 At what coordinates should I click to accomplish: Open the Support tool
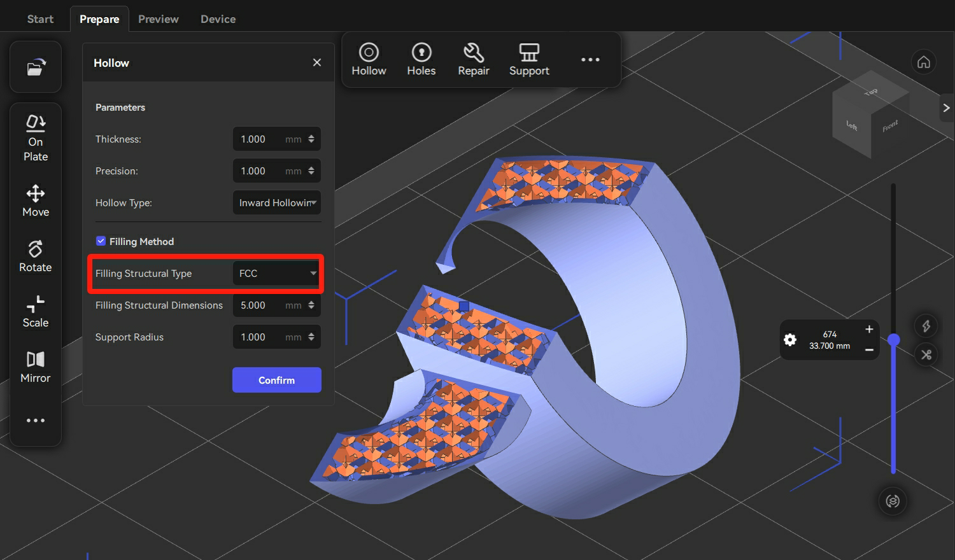(x=529, y=60)
